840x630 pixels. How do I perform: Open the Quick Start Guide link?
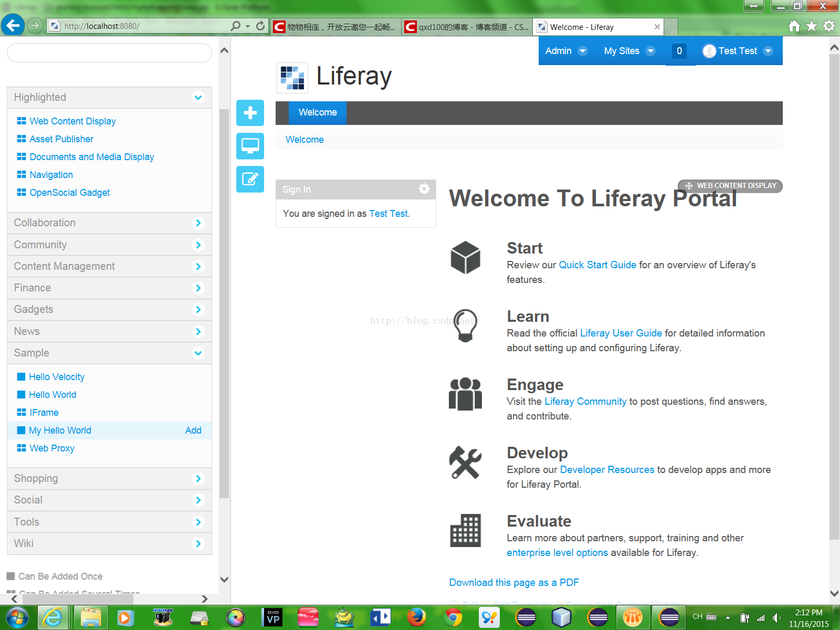tap(597, 265)
